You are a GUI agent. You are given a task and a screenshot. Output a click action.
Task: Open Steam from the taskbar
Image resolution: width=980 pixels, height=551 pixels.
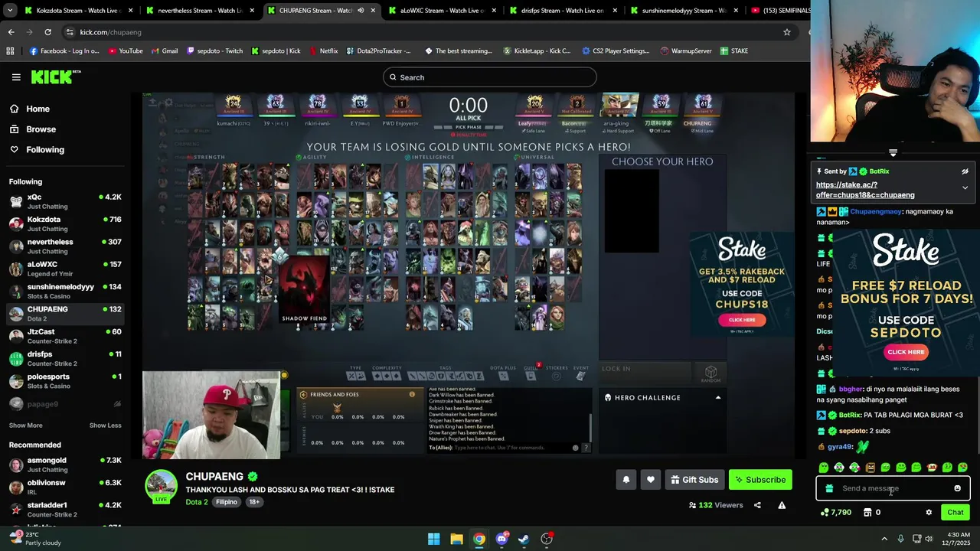(524, 539)
